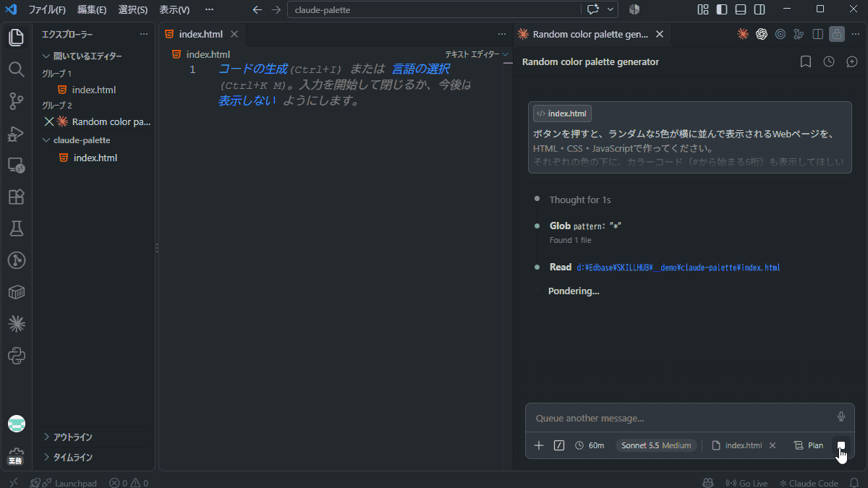The height and width of the screenshot is (488, 868).
Task: Open the 選択(S) menu
Action: click(133, 9)
